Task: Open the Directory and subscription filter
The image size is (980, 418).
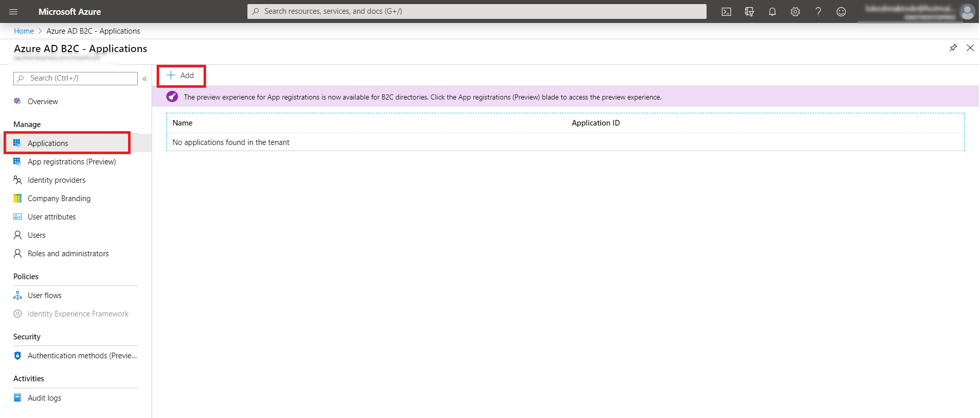Action: tap(749, 11)
